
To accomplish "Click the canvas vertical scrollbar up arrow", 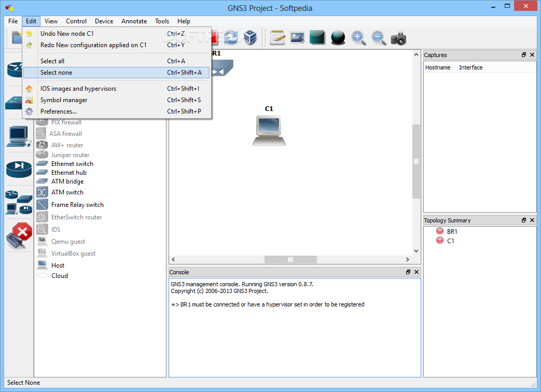I will pos(416,54).
